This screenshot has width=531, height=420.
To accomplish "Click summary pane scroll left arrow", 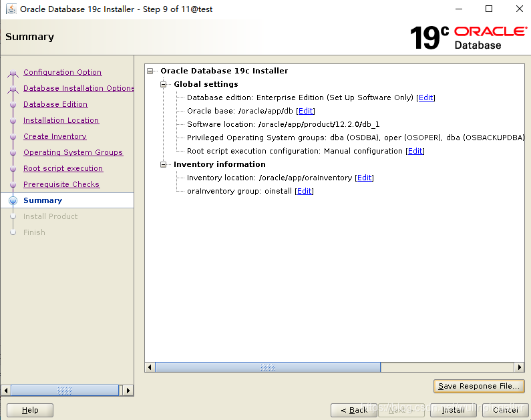I will coord(150,367).
